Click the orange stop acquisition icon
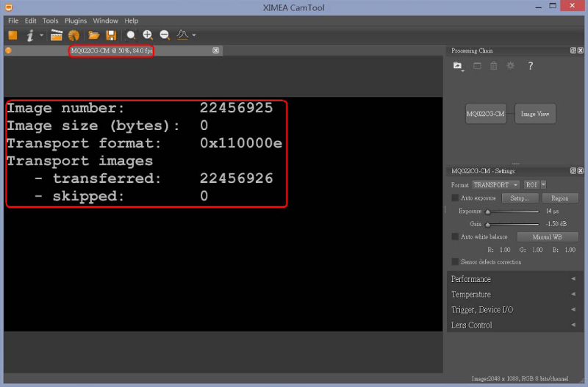The image size is (588, 387). click(12, 35)
